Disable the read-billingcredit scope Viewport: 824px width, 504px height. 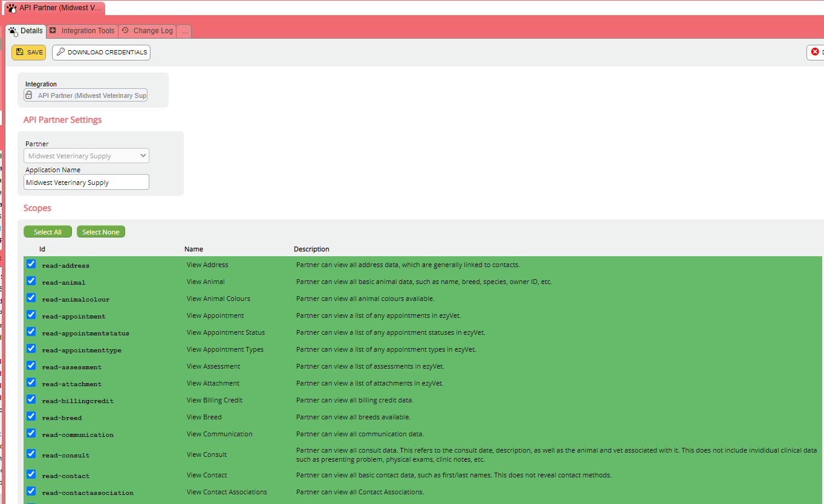pos(31,399)
